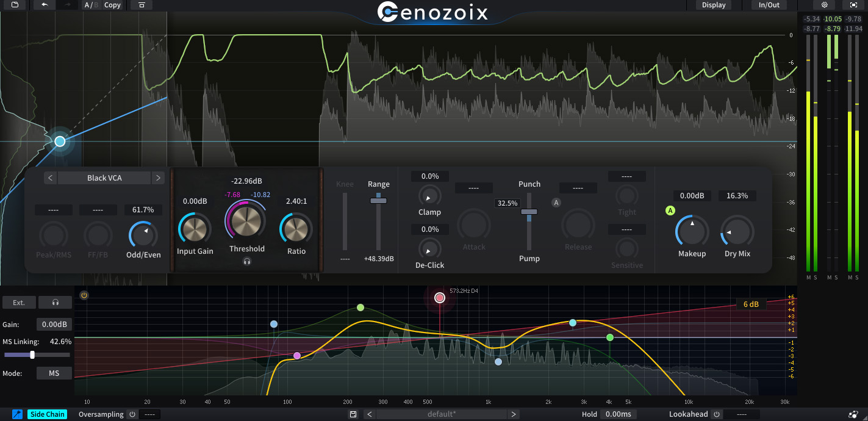The height and width of the screenshot is (421, 868).
Task: Toggle side chain headphone listen button
Action: (55, 303)
